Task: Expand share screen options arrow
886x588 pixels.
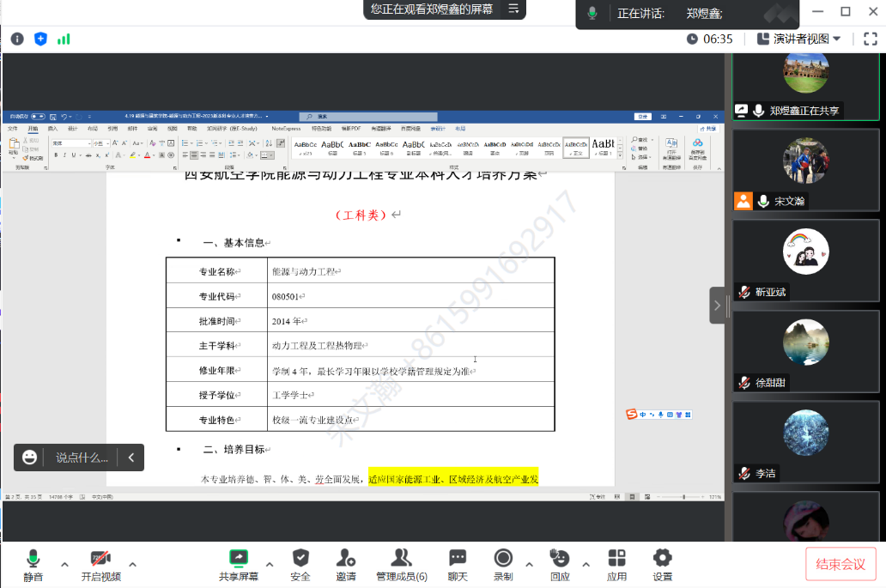Action: [x=270, y=564]
